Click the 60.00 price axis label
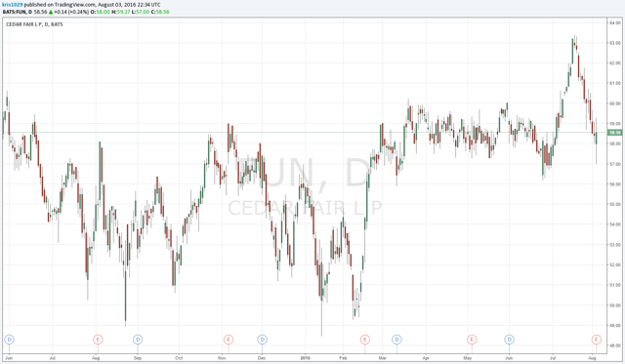The image size is (625, 364). point(615,103)
